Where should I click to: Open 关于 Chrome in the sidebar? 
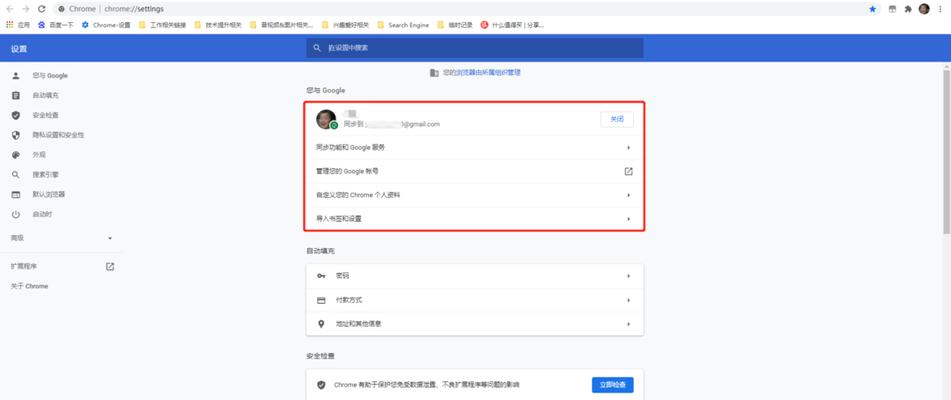[x=29, y=286]
